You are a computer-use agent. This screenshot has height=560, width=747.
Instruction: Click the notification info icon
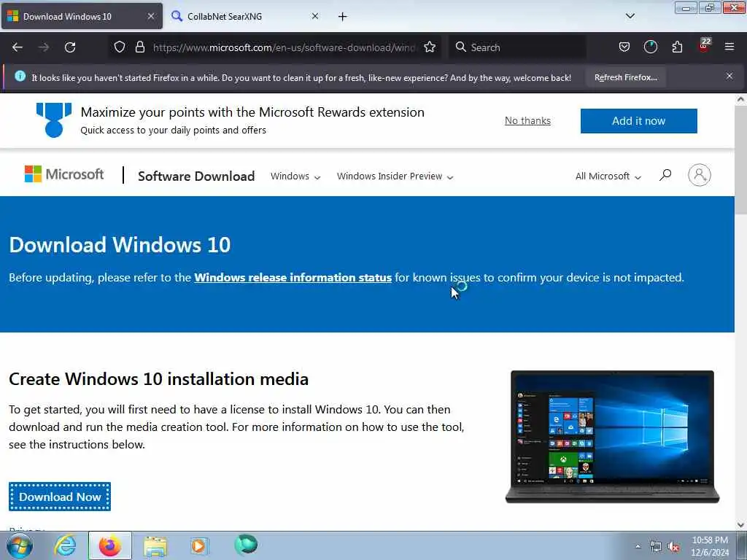tap(20, 76)
